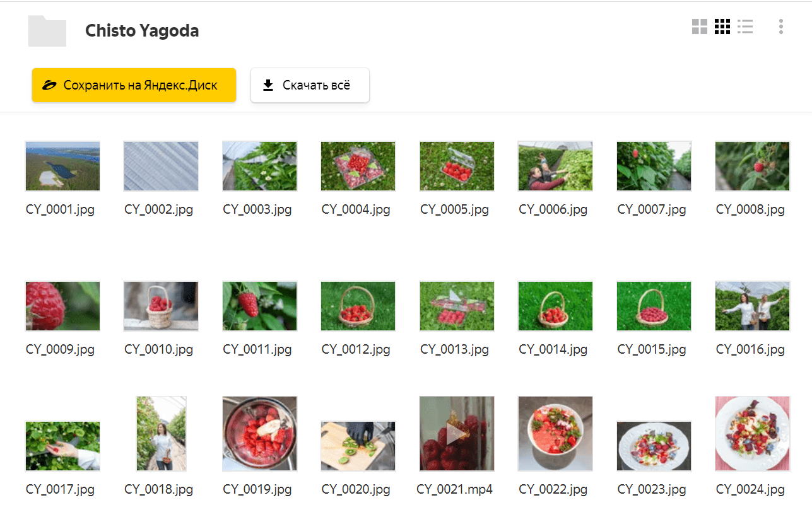
Task: Open the CY_0002.jpg greenhouse roof thumbnail
Action: (x=161, y=166)
